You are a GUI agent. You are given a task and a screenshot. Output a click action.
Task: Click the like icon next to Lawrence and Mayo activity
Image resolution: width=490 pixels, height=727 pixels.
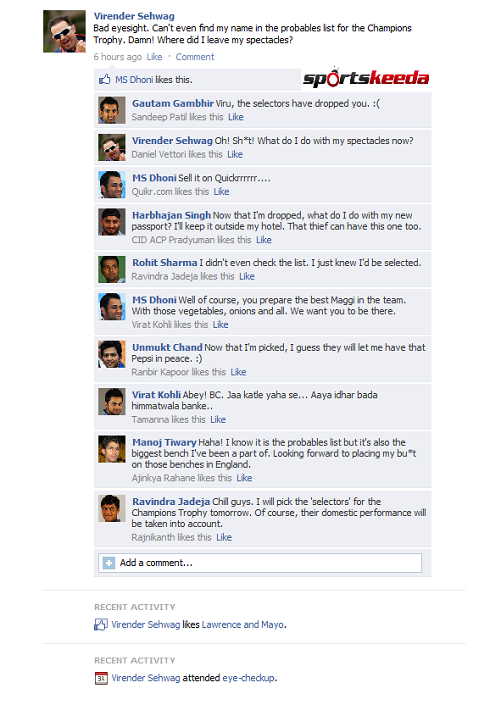101,625
